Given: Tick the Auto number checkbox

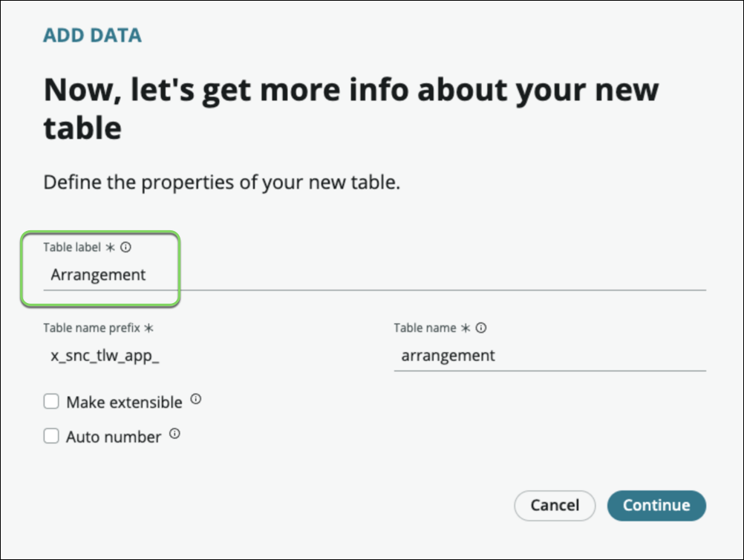Looking at the screenshot, I should tap(51, 437).
